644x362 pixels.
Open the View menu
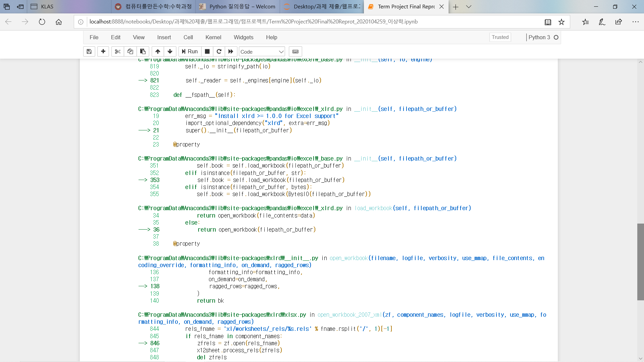[139, 37]
